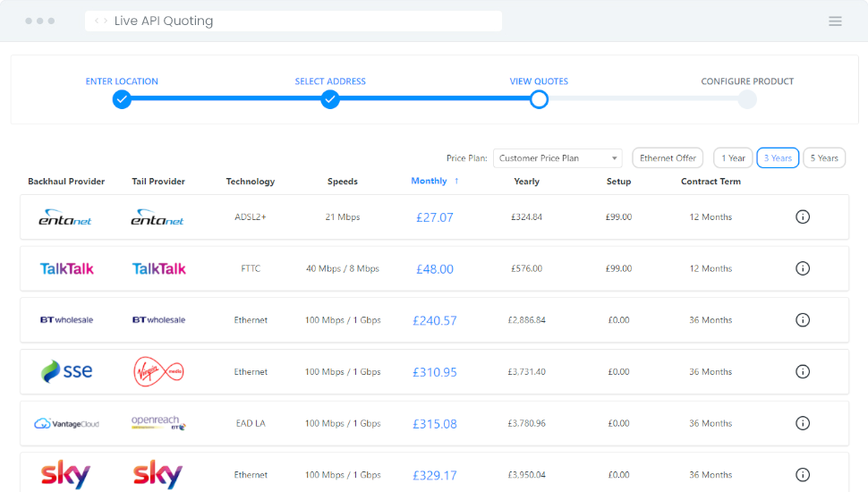Click the TalkTalk backhaul provider logo
868x492 pixels.
[x=66, y=268]
